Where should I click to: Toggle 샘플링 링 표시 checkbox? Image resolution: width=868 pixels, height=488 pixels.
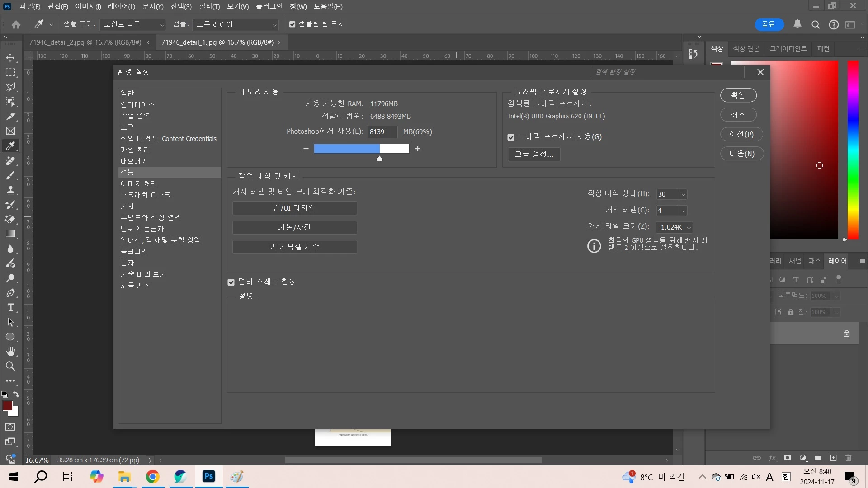292,24
